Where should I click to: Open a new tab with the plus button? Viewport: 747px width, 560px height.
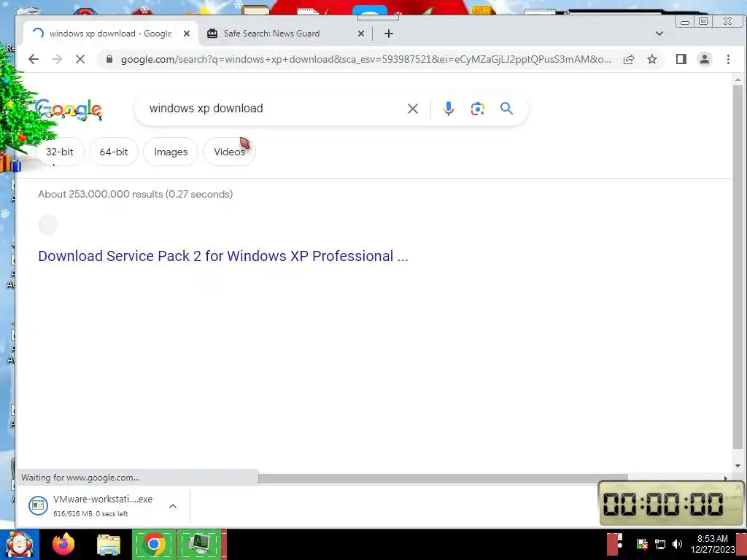tap(389, 34)
